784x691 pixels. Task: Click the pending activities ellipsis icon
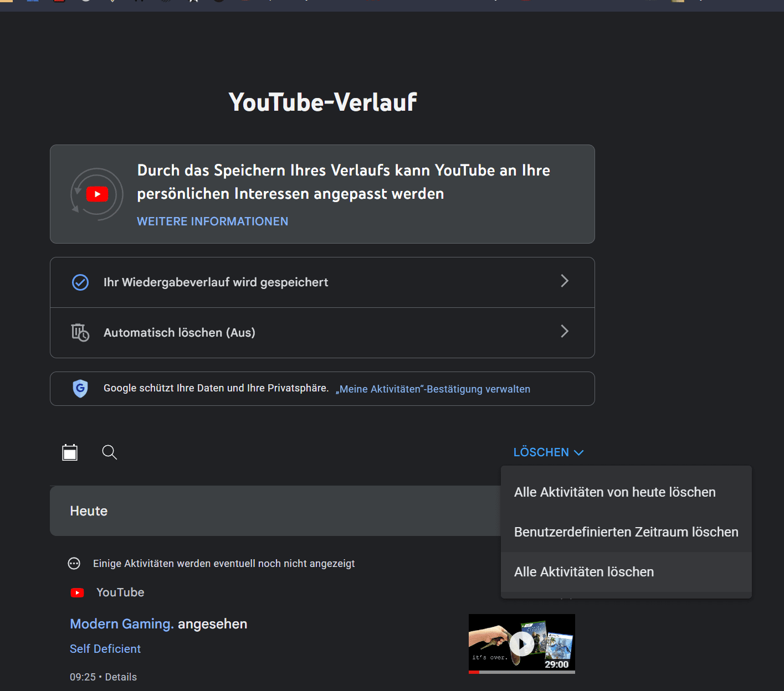click(74, 564)
